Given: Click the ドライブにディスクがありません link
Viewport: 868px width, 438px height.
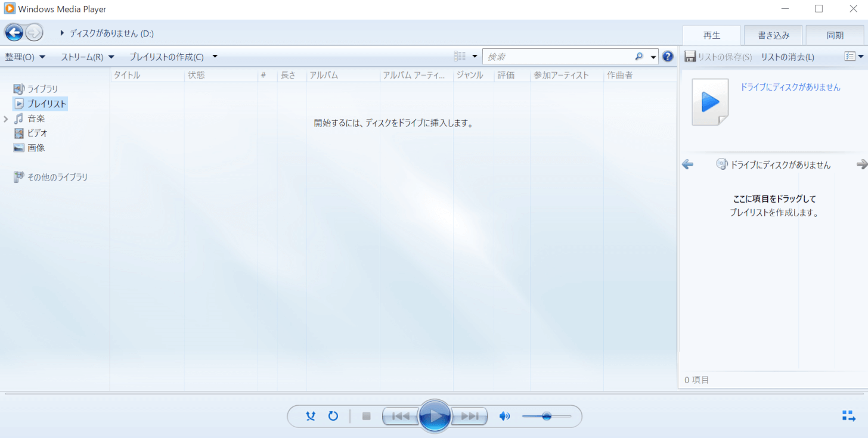Looking at the screenshot, I should (x=790, y=87).
